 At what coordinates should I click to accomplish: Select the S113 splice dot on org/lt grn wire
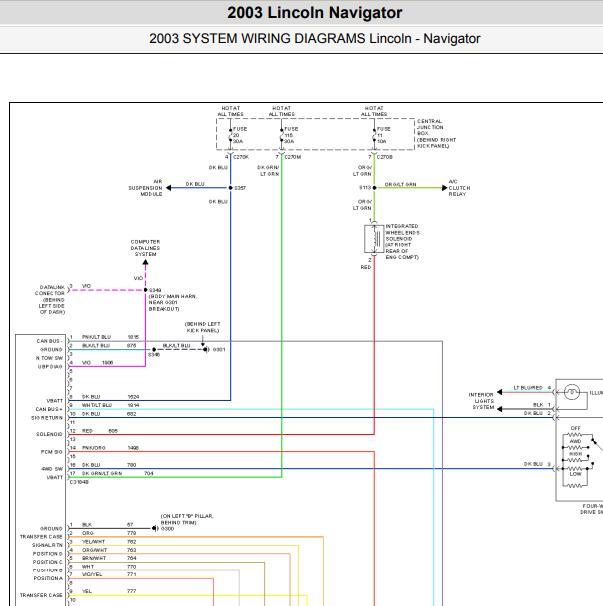(374, 188)
